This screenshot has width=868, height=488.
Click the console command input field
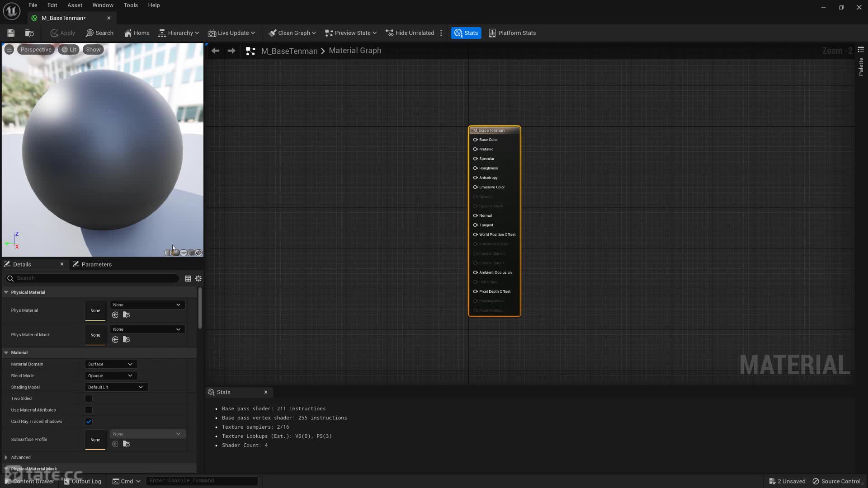click(x=202, y=481)
